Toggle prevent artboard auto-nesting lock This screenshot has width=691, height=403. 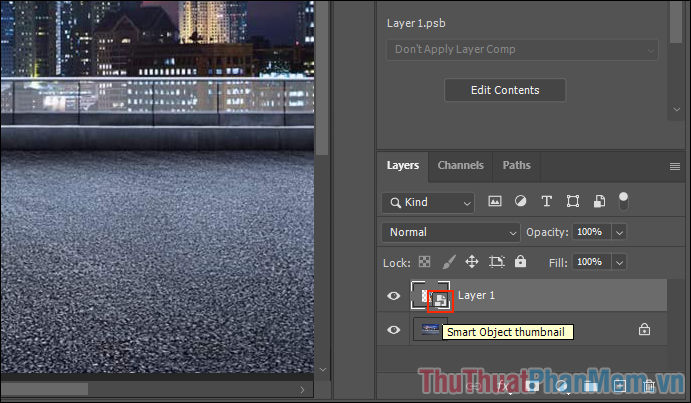click(497, 262)
